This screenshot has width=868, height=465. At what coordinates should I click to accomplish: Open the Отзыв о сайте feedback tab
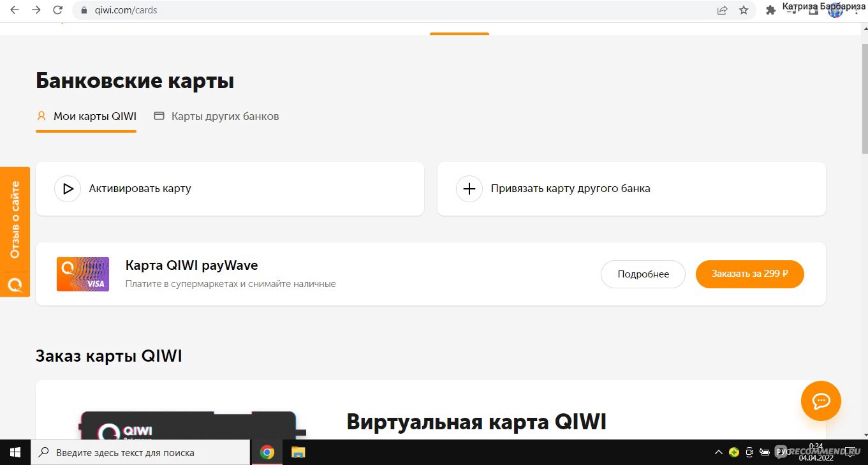(x=15, y=220)
